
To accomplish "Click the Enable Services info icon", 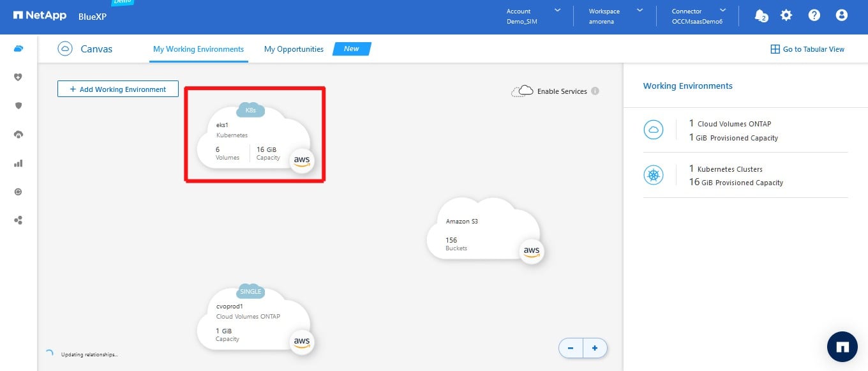I will [595, 91].
